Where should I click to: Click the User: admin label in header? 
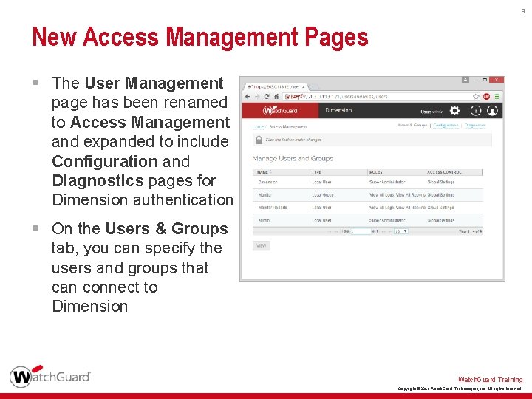point(432,112)
